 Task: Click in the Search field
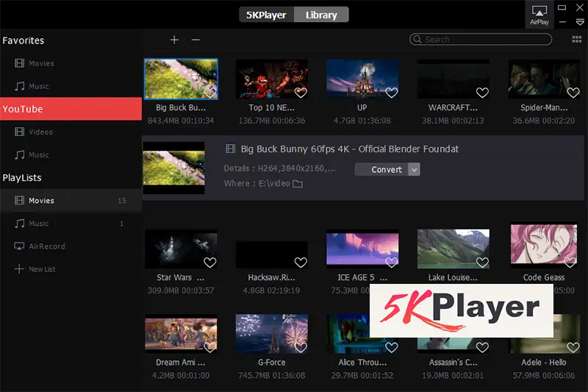pos(481,40)
